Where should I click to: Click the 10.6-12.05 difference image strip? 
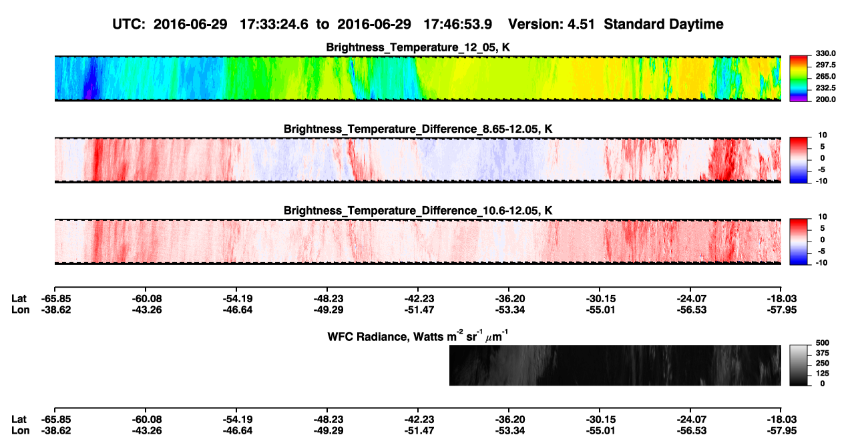pyautogui.click(x=417, y=242)
